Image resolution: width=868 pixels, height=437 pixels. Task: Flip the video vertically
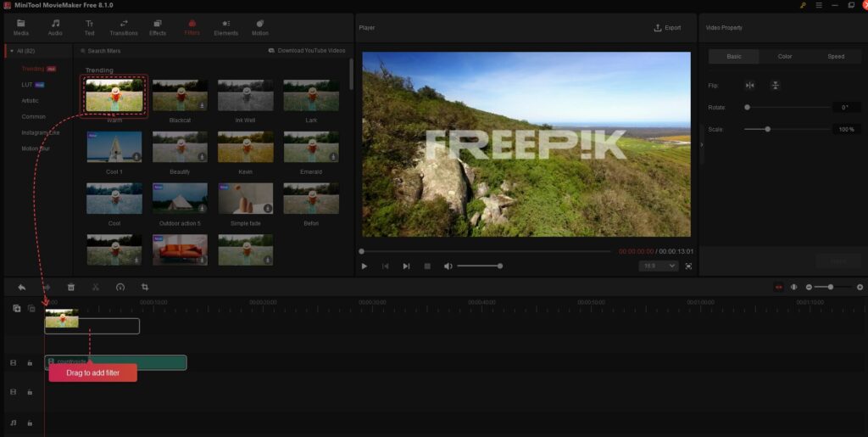[x=776, y=86]
